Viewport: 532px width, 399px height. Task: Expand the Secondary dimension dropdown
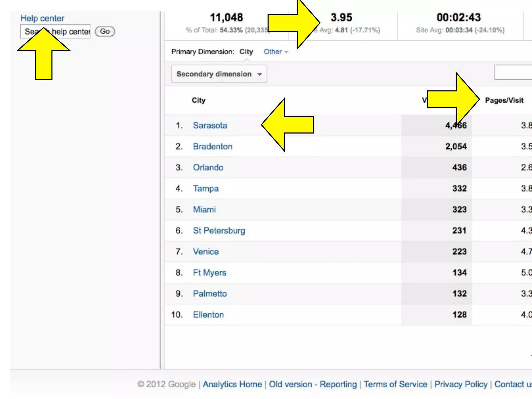coord(219,74)
